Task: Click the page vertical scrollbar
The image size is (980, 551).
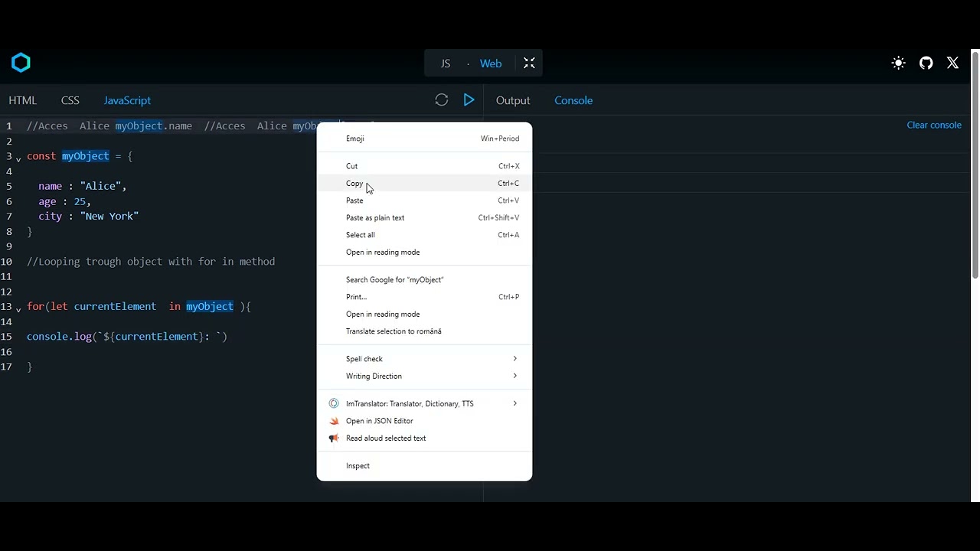Action: click(x=975, y=165)
